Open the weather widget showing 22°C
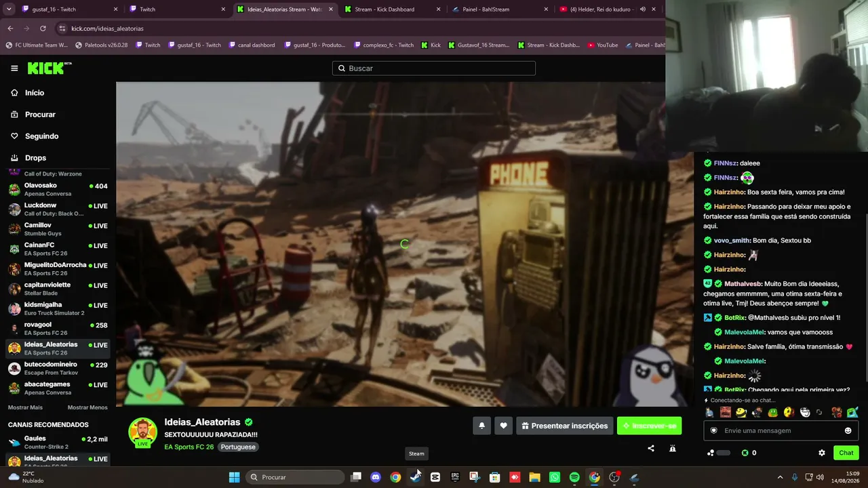This screenshot has height=488, width=868. click(26, 477)
